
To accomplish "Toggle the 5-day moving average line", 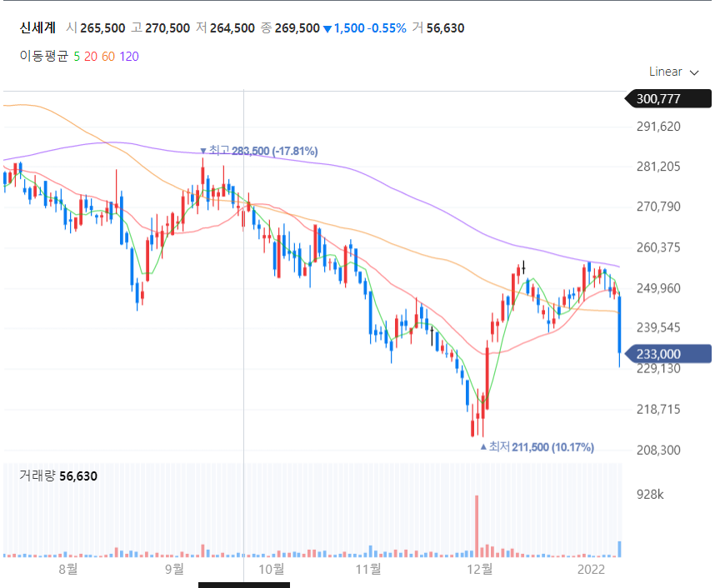I will 77,57.
